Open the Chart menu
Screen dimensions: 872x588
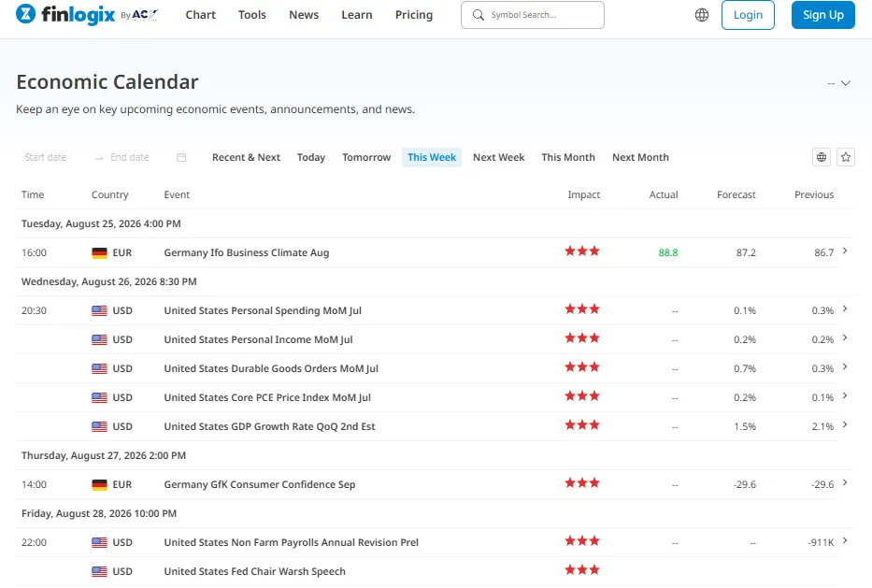[200, 15]
